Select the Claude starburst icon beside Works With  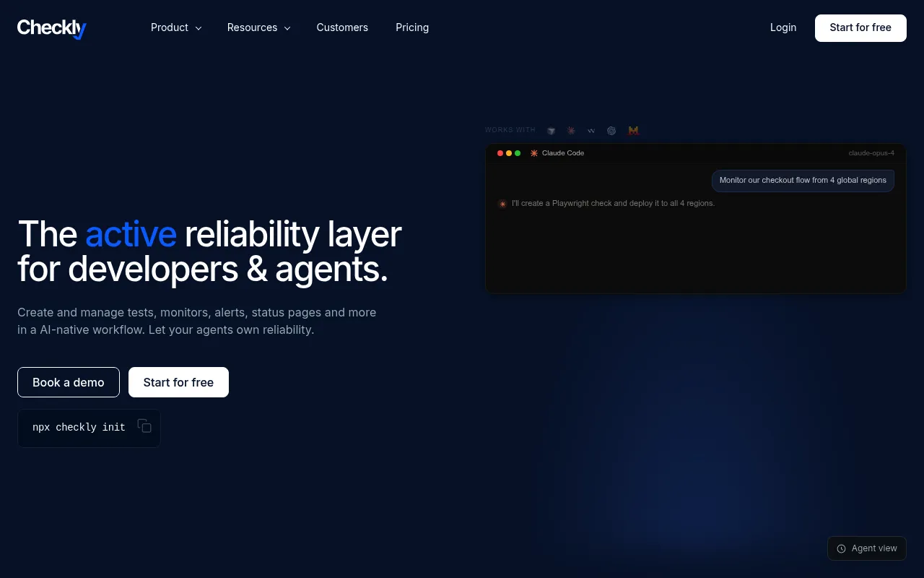(x=571, y=131)
